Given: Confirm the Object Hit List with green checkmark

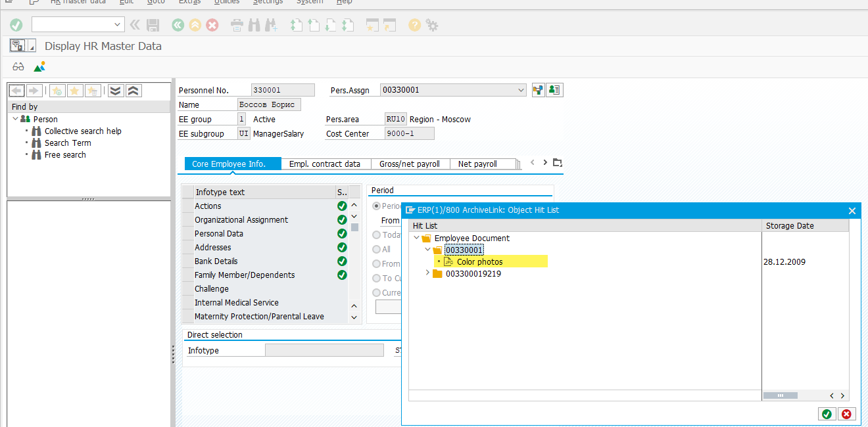Looking at the screenshot, I should [827, 414].
